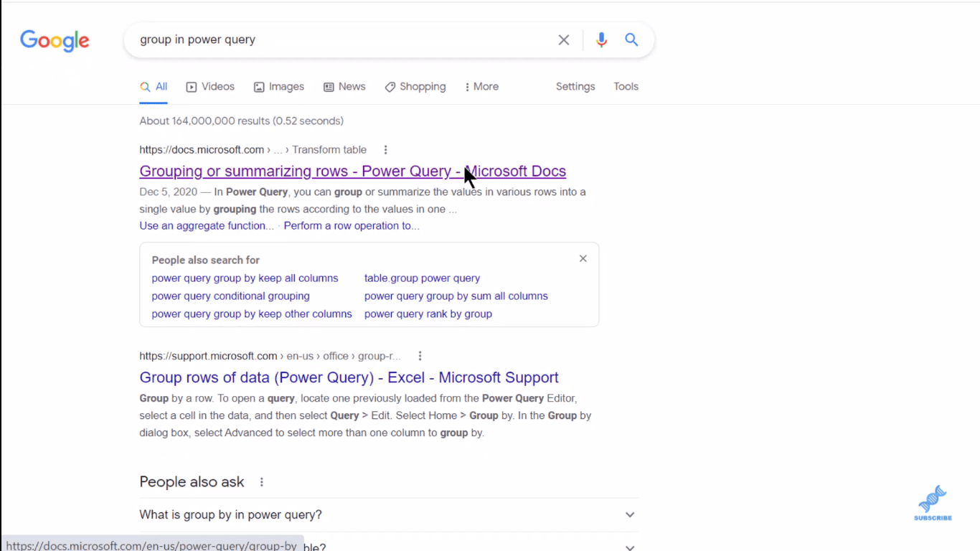Screen dimensions: 980x551
Task: Click the DNA Subscribe icon
Action: (x=933, y=503)
